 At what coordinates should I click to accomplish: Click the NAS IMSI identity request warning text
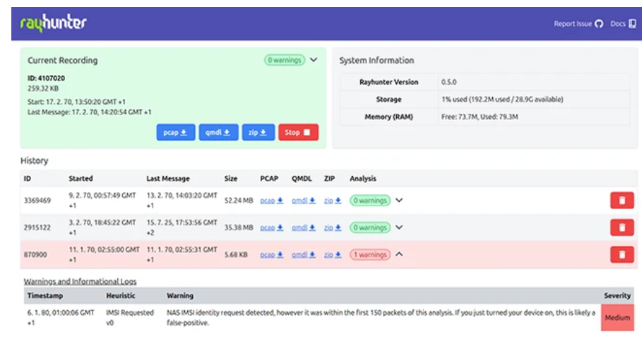381,318
